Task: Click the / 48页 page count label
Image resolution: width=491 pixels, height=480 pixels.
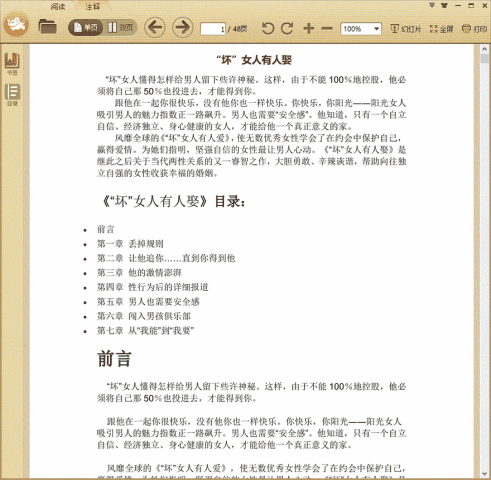Action: point(238,29)
